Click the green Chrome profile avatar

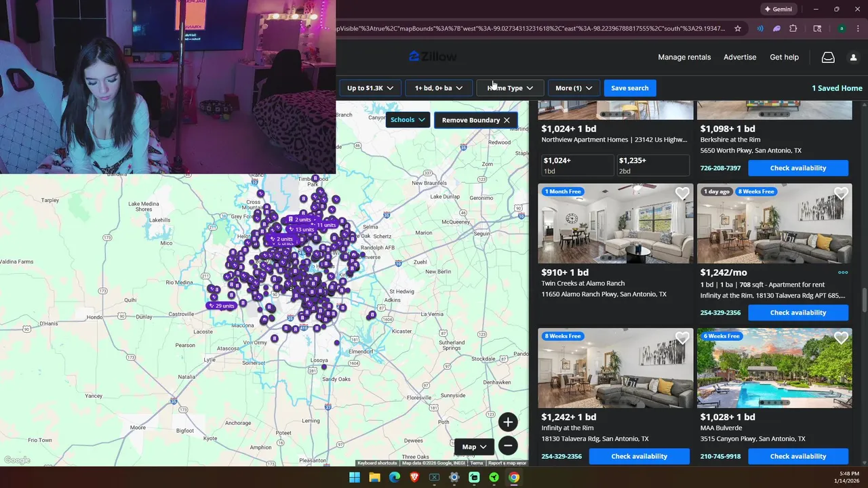(842, 28)
